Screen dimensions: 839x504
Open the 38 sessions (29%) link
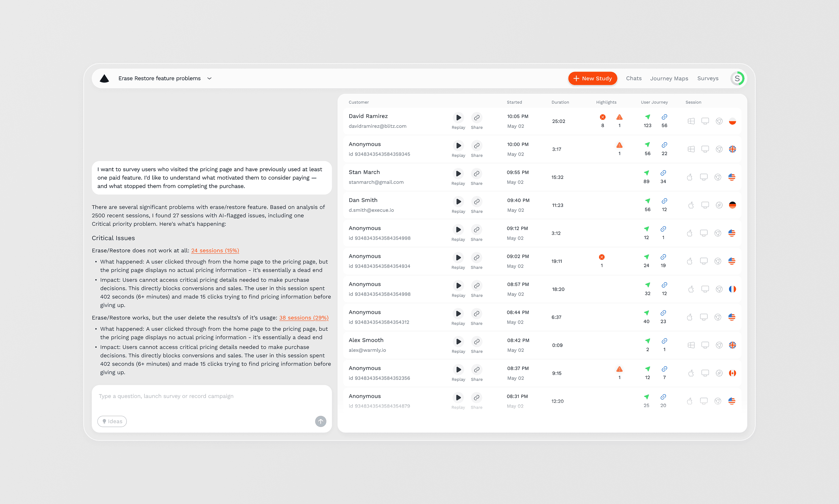pyautogui.click(x=303, y=318)
